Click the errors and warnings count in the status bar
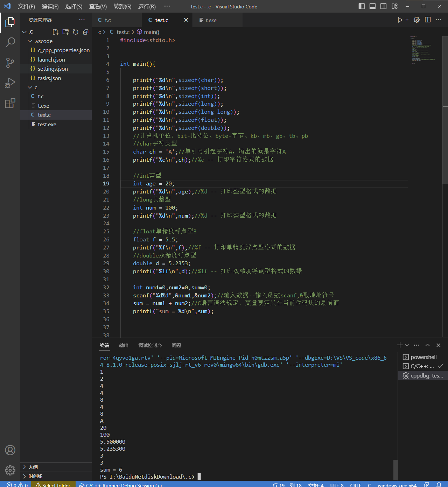Screen dimensions: 448x487 point(17,485)
